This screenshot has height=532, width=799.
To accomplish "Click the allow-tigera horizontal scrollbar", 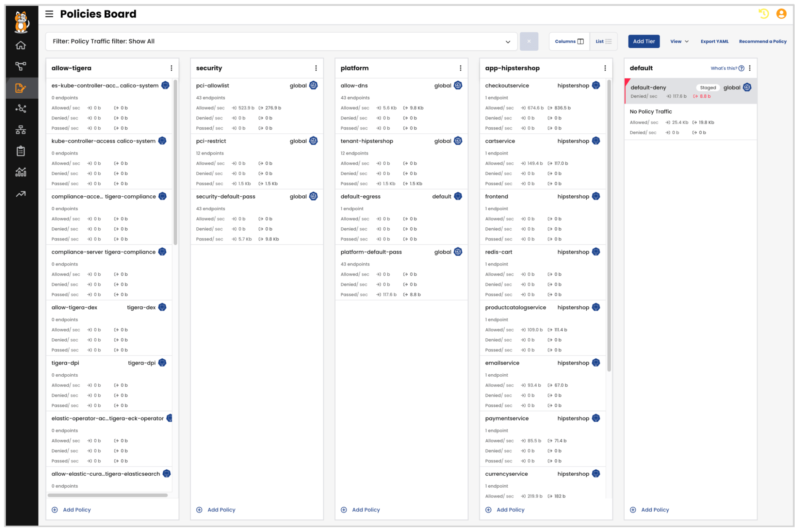I will click(108, 495).
